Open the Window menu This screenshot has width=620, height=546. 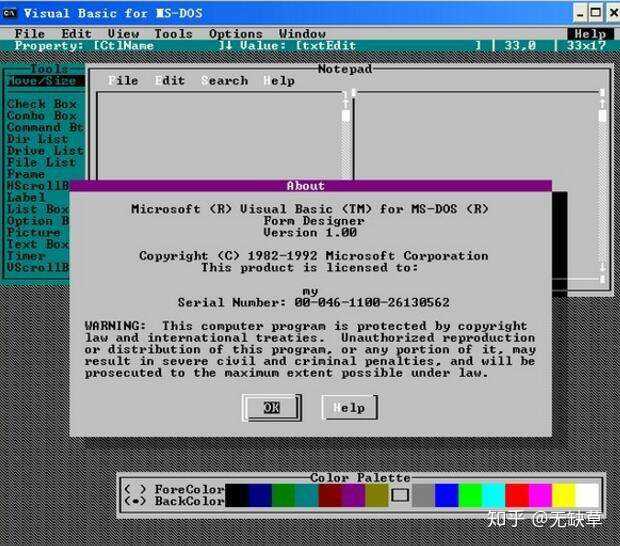coord(302,34)
